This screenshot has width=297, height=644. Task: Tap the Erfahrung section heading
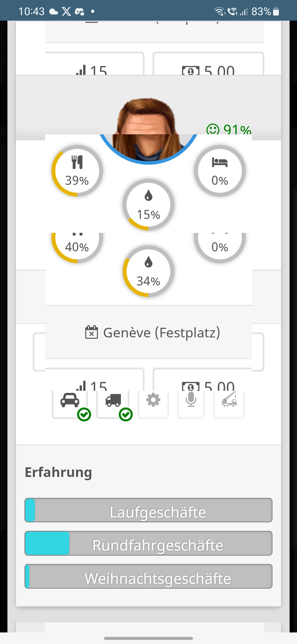pos(58,472)
